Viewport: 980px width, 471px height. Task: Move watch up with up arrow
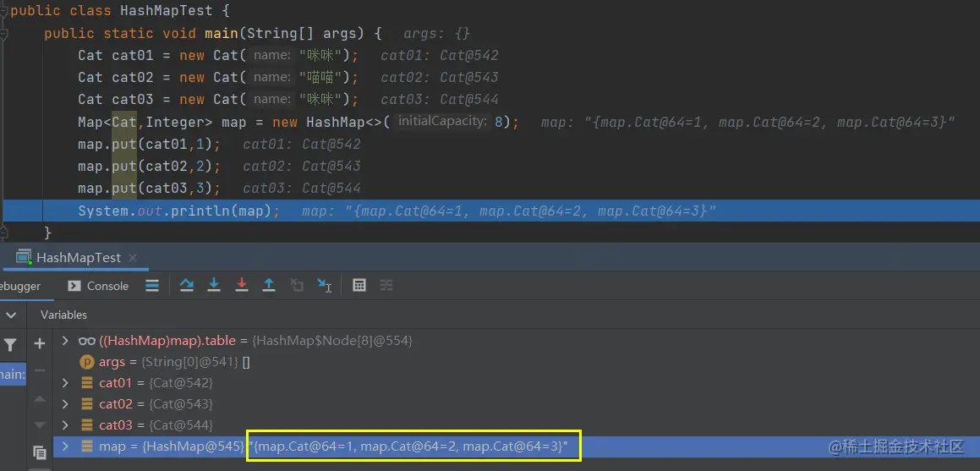pos(40,398)
